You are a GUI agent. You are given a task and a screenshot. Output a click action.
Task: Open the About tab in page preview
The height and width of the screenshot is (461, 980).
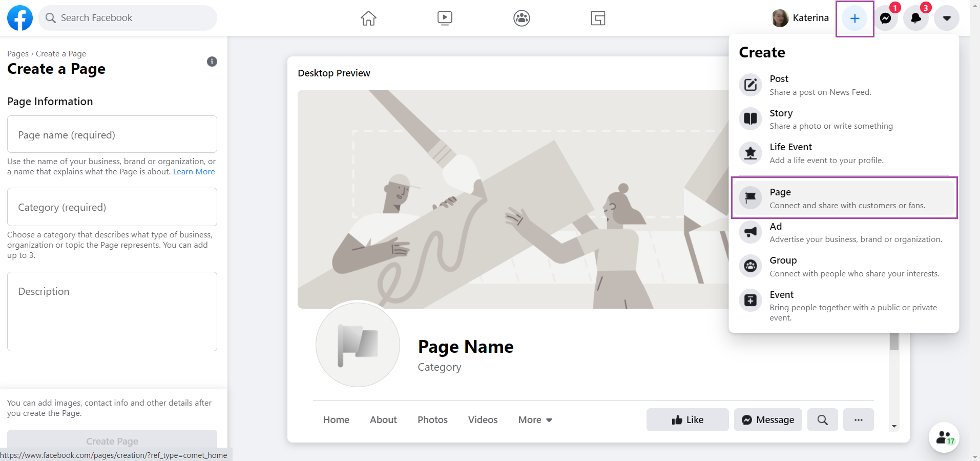(383, 419)
